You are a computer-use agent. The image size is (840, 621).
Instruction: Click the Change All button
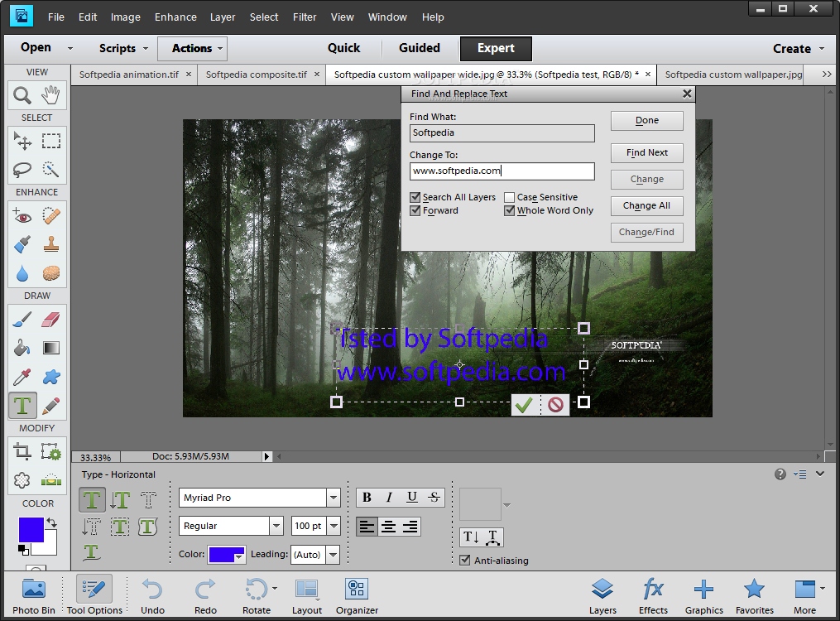(647, 205)
